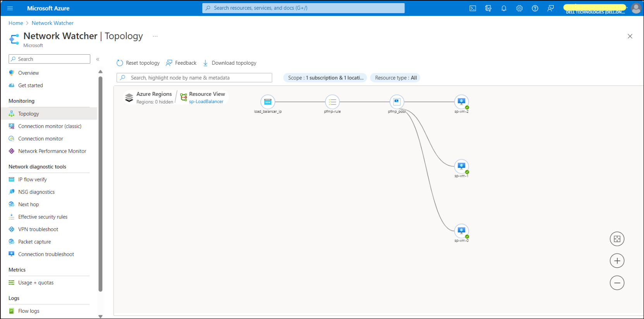Click the left menu scrollbar thumb

point(100,184)
